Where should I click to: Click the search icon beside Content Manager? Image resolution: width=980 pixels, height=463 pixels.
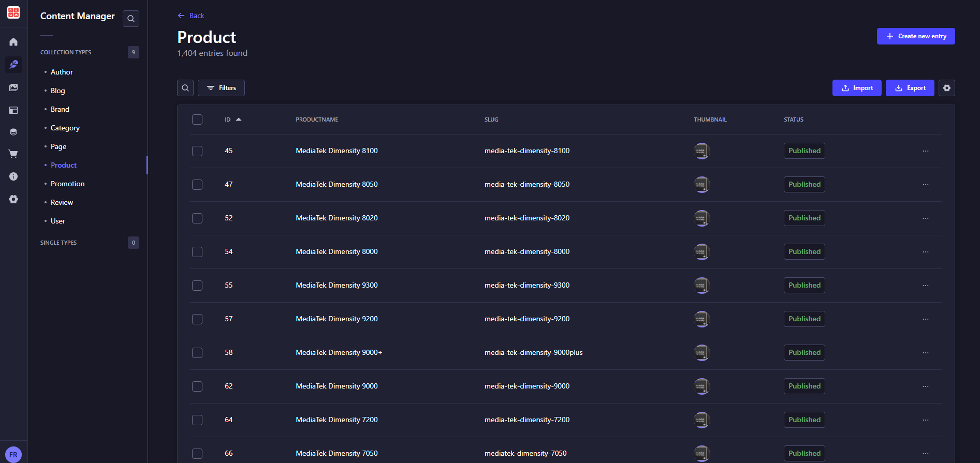click(131, 19)
